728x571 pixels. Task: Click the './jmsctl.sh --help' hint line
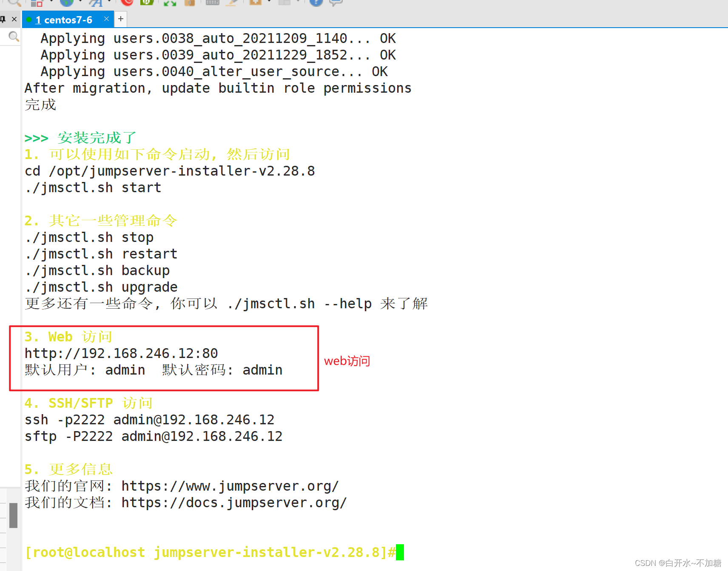point(227,304)
